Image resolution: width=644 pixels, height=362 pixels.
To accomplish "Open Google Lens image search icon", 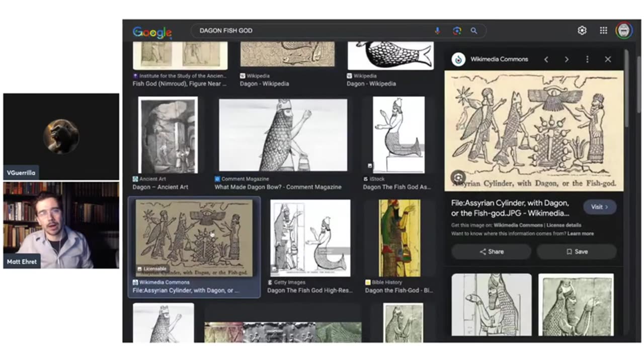I will point(457,31).
